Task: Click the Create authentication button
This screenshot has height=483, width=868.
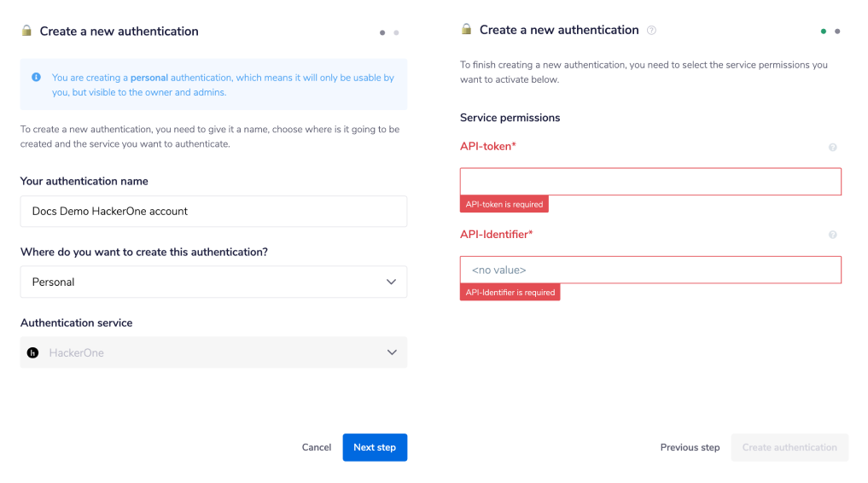Action: [789, 447]
